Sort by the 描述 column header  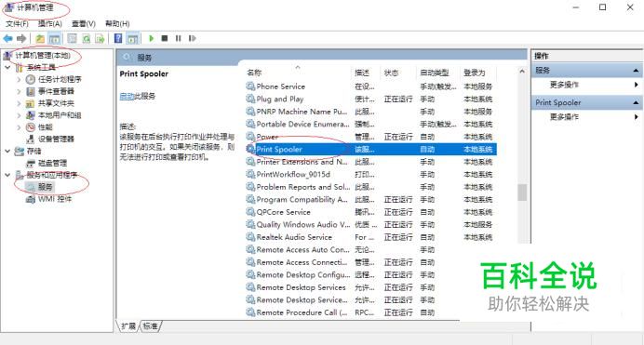coord(362,73)
